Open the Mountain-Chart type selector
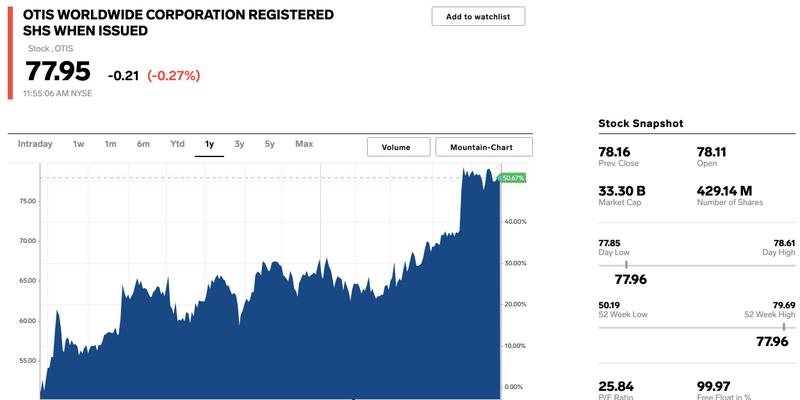The width and height of the screenshot is (800, 400). tap(484, 147)
